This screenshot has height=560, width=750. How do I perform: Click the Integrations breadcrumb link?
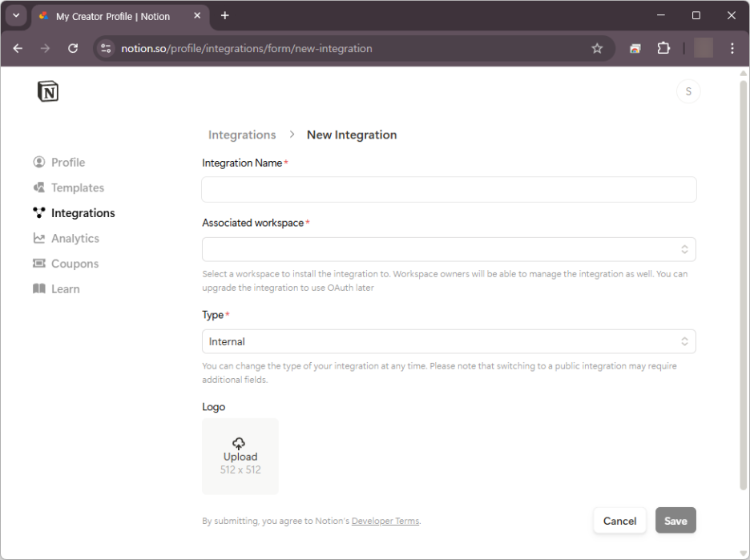[242, 135]
